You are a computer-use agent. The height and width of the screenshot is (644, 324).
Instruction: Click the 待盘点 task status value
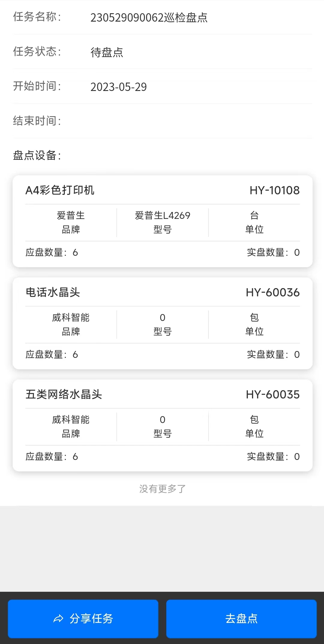107,52
